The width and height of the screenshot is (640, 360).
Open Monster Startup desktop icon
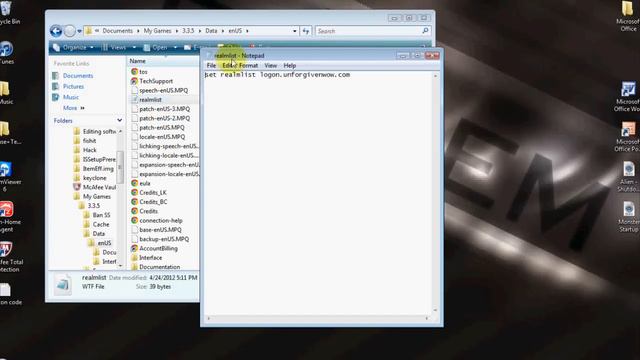tap(629, 217)
